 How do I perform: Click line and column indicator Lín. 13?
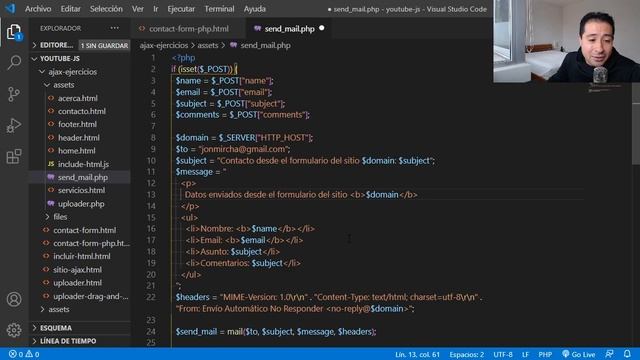coord(417,354)
